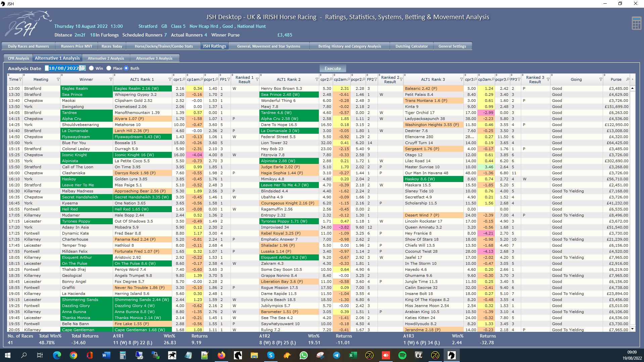Open Microsoft Edge from taskbar
Viewport: 644px width, 362px height.
tap(57, 355)
